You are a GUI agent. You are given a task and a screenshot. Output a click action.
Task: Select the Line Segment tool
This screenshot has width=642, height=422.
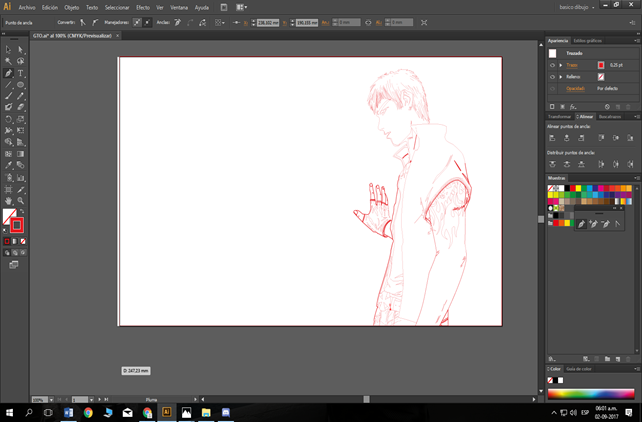pos(9,84)
